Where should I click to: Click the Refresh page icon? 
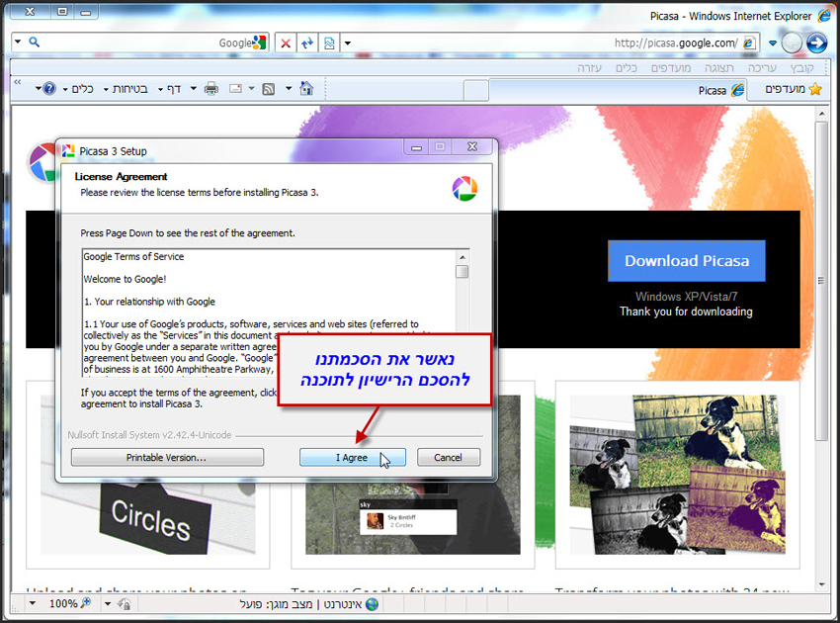click(x=307, y=43)
